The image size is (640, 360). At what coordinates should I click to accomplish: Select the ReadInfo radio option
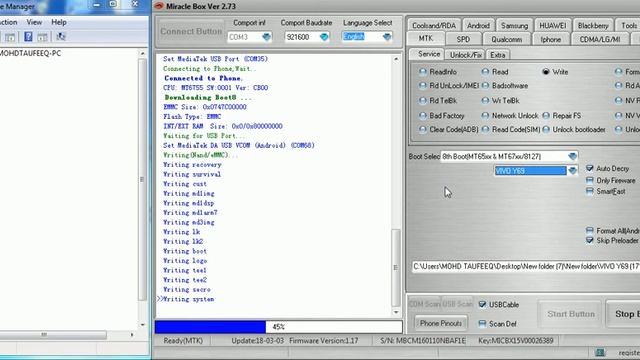(423, 72)
